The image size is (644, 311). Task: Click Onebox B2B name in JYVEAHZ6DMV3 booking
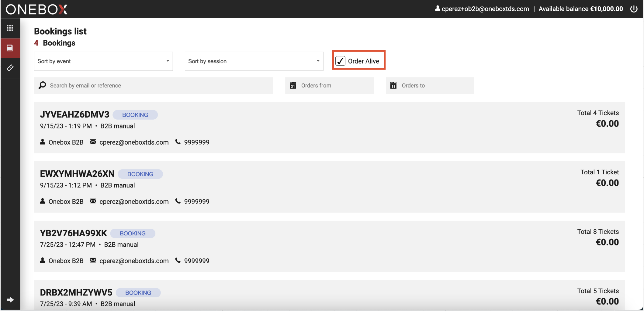click(x=66, y=142)
